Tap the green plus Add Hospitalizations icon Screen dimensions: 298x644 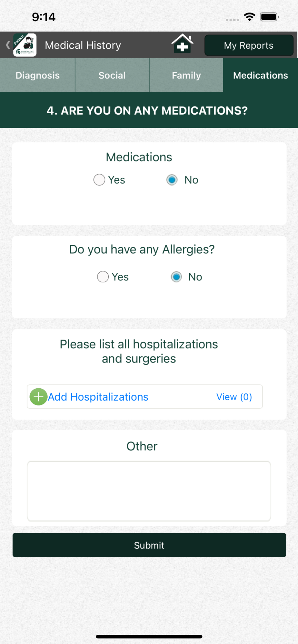tap(38, 397)
